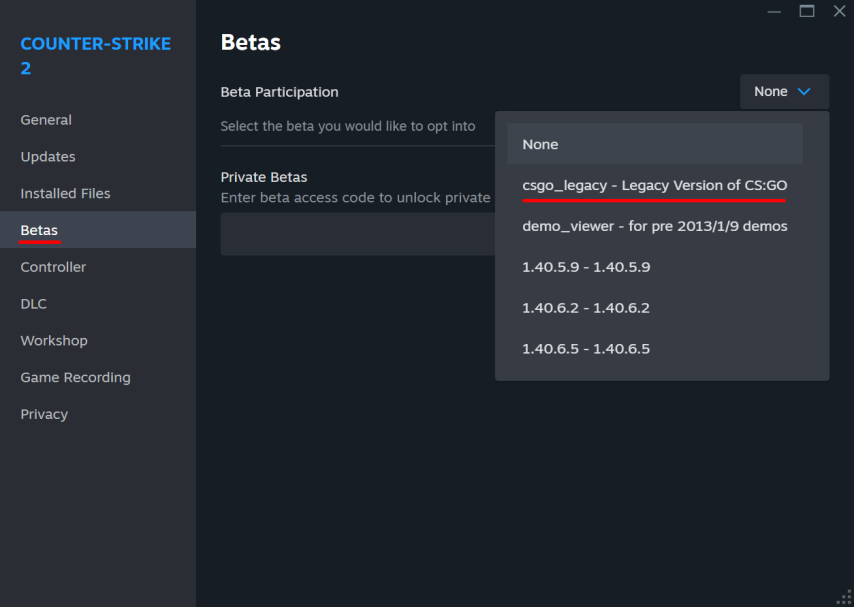Switch to the DLC section
The image size is (854, 607).
(34, 304)
